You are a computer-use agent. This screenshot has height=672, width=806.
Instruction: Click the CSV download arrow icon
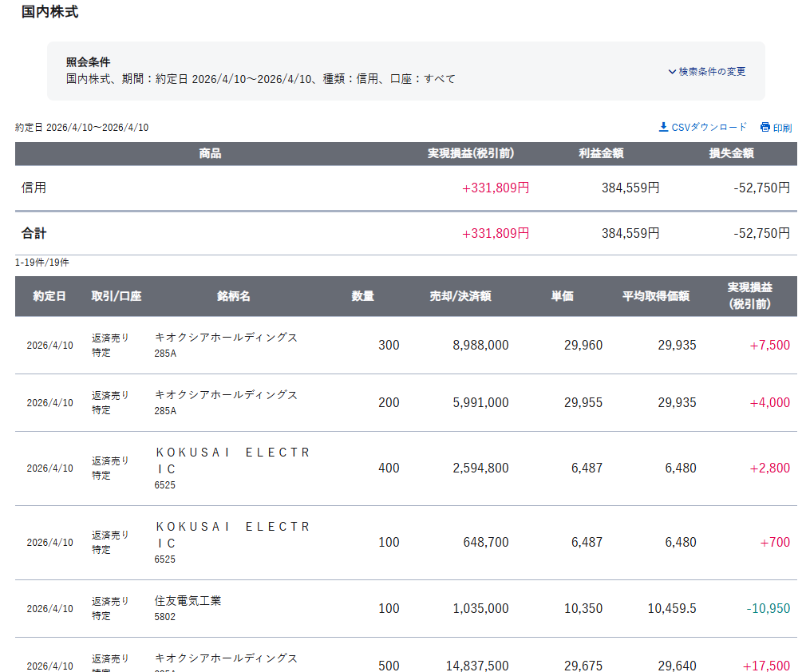pyautogui.click(x=662, y=127)
